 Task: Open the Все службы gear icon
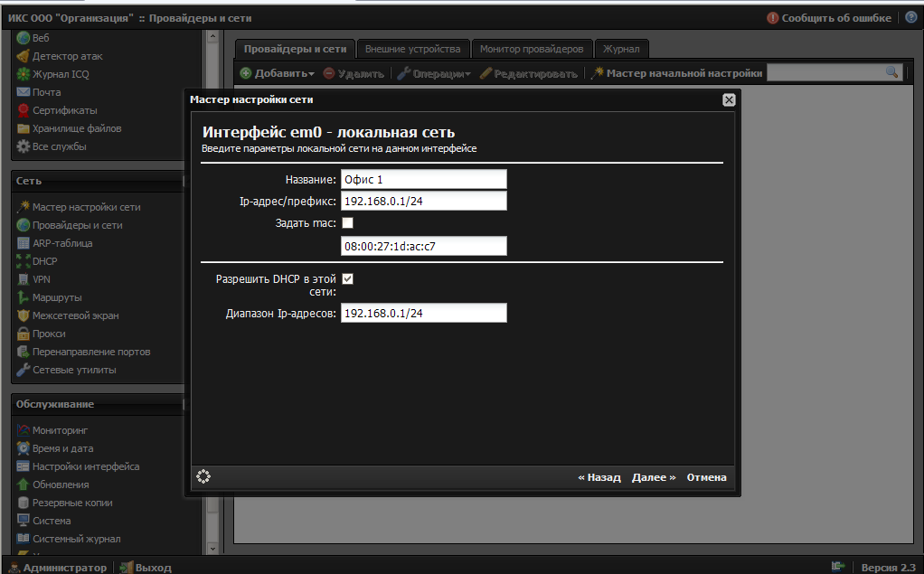coord(23,146)
